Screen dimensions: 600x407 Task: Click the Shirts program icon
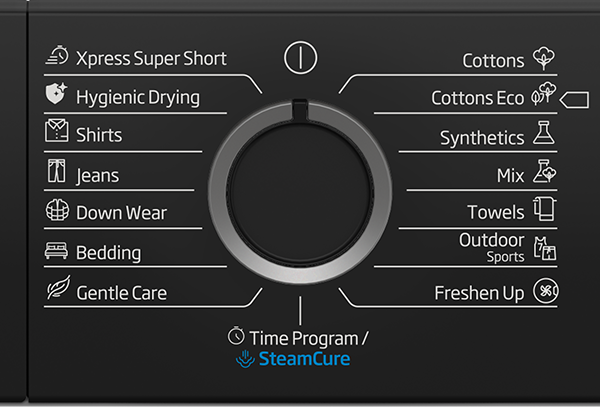point(57,133)
